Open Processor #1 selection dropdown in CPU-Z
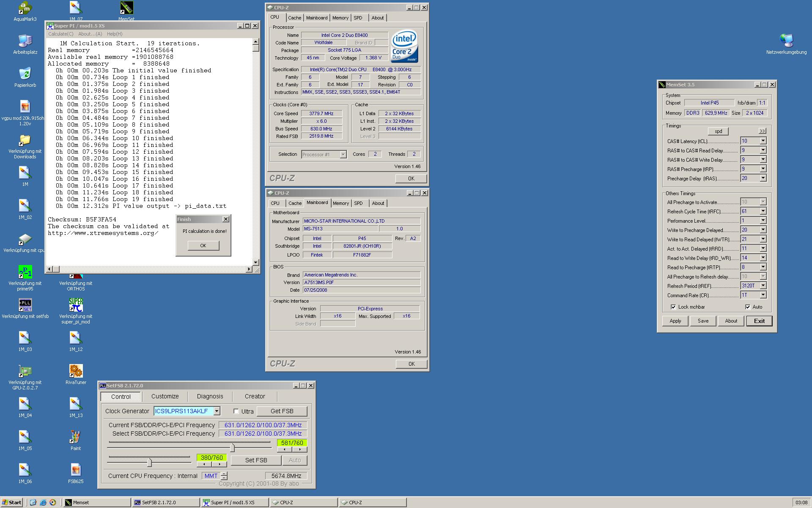The height and width of the screenshot is (508, 812). (343, 155)
